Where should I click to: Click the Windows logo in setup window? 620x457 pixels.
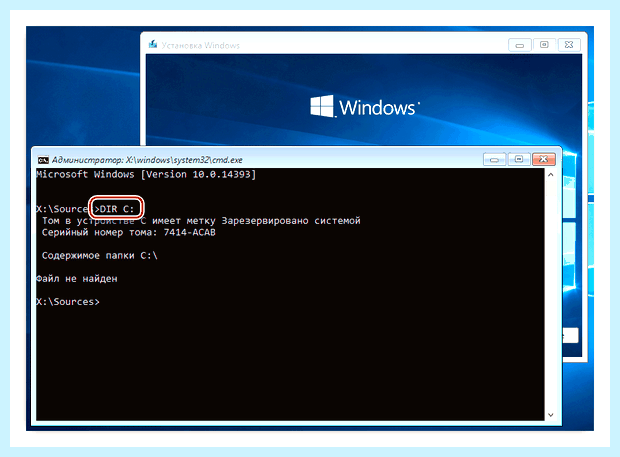coord(364,107)
